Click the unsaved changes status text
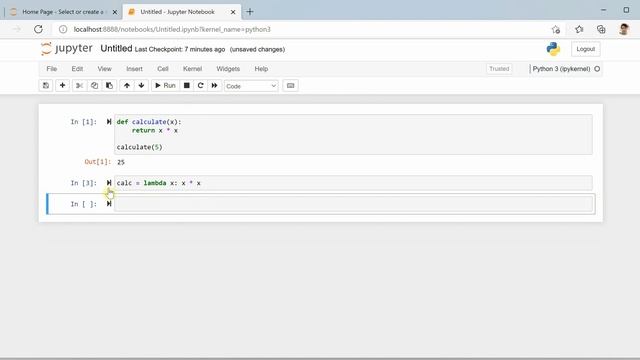640x360 pixels. pos(257,49)
